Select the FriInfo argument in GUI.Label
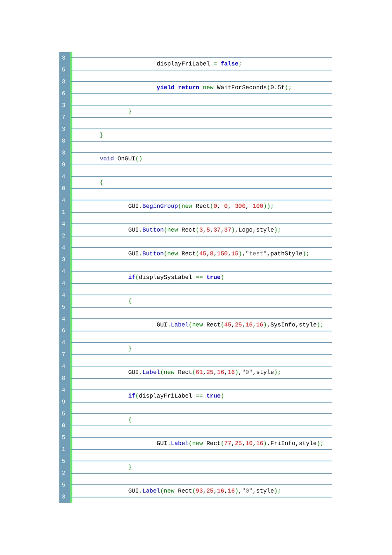The width and height of the screenshot is (392, 555). tap(283, 444)
